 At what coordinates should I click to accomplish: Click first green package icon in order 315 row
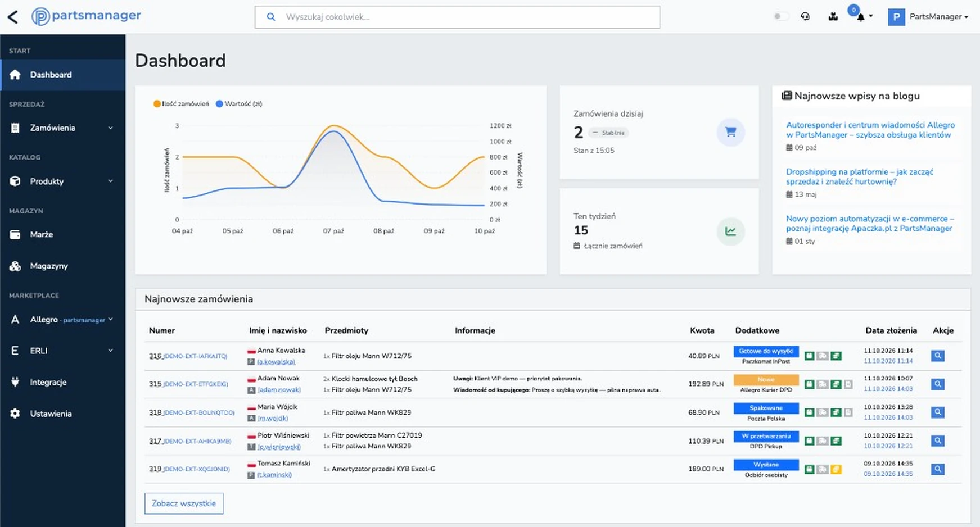(x=809, y=385)
